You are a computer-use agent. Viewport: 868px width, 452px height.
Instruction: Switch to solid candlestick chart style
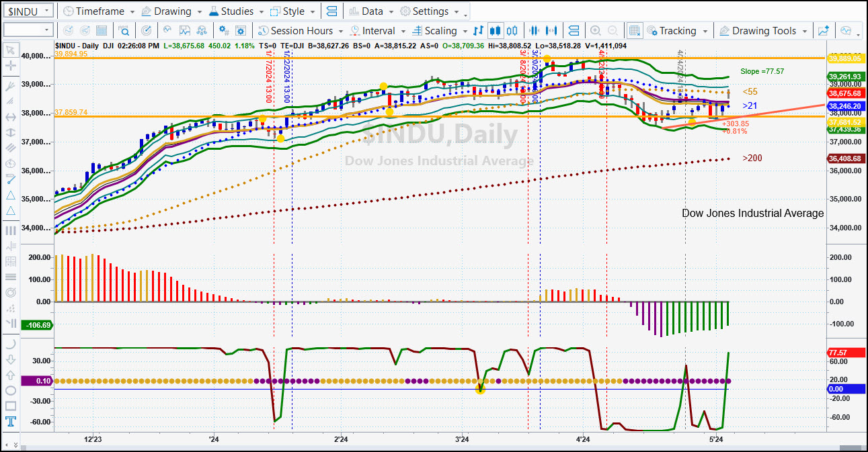click(496, 31)
